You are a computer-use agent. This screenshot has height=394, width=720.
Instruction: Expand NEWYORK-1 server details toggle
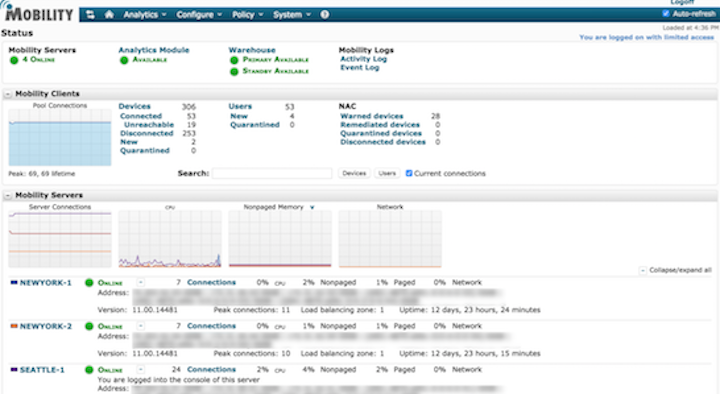(141, 282)
